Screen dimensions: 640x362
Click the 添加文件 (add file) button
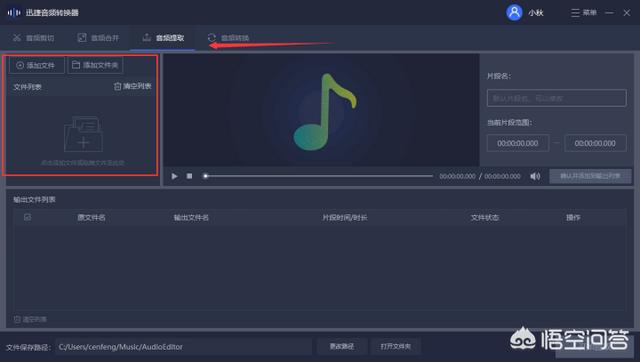pos(37,65)
